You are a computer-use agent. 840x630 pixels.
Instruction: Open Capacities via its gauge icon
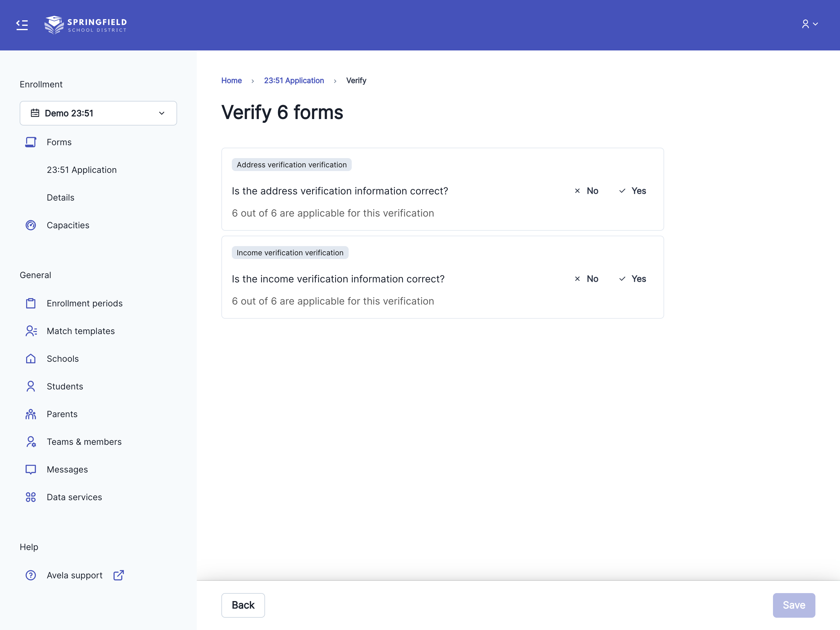31,225
